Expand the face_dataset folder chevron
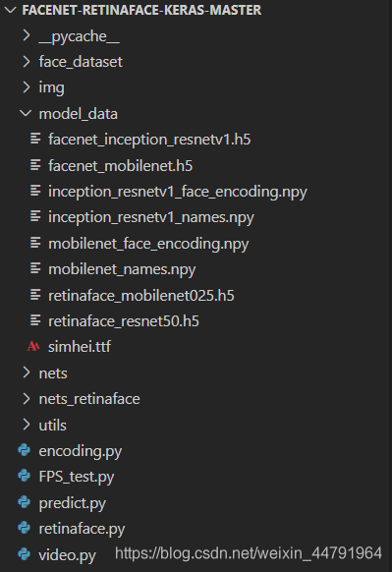 pos(27,62)
